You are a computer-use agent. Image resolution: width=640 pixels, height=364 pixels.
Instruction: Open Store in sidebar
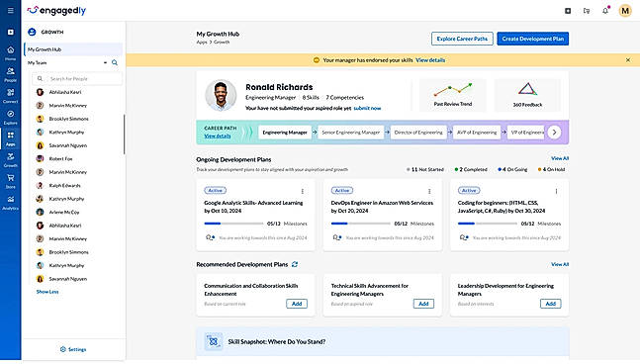tap(10, 181)
